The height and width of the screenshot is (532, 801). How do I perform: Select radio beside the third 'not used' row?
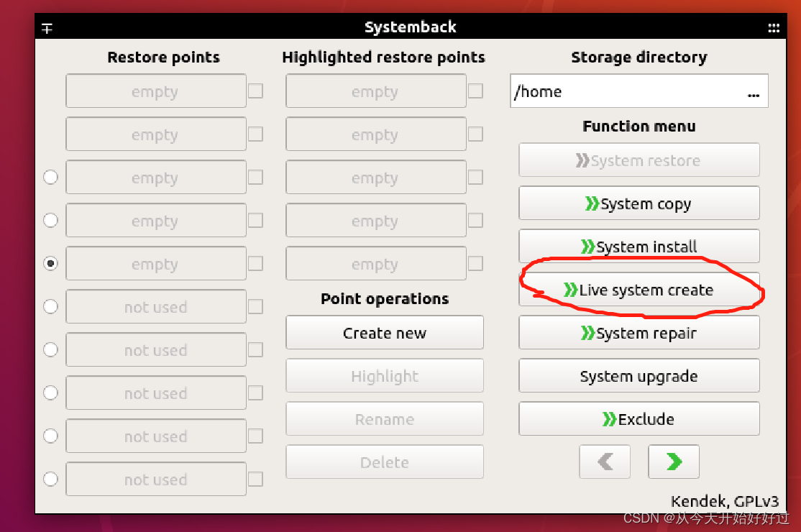pos(50,393)
